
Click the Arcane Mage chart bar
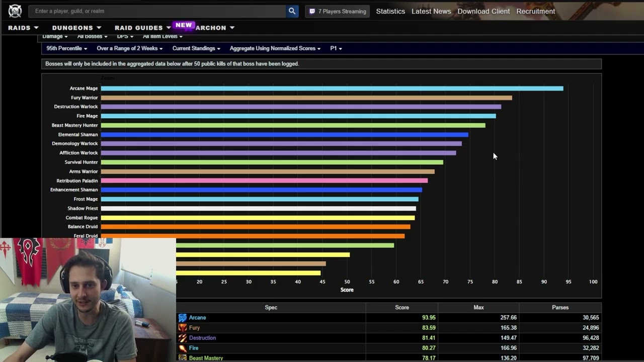click(332, 88)
